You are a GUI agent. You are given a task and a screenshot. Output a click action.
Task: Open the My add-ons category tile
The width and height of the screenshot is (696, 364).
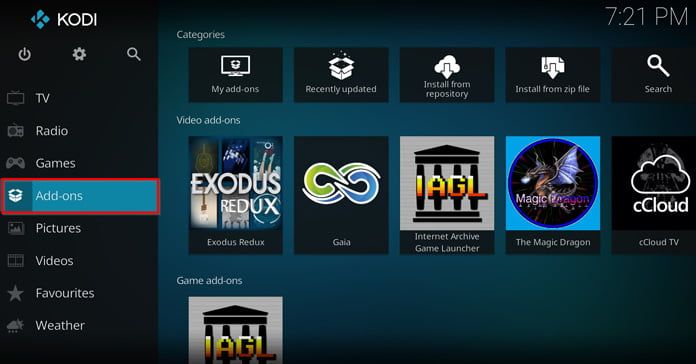[x=235, y=75]
